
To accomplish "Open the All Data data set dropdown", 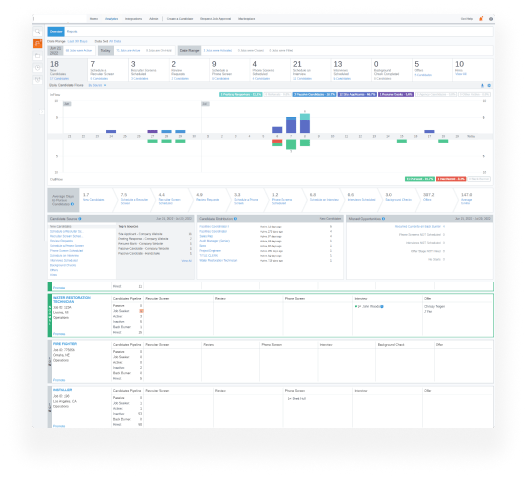I will pos(115,41).
